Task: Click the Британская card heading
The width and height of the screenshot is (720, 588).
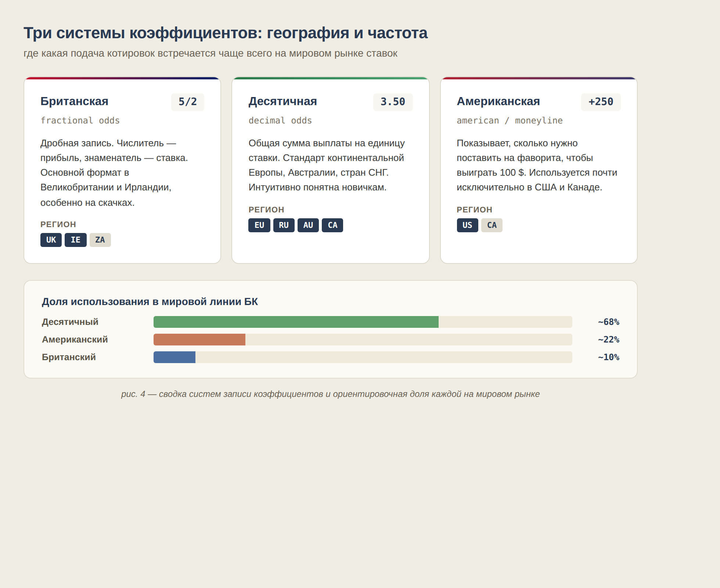Action: (74, 101)
